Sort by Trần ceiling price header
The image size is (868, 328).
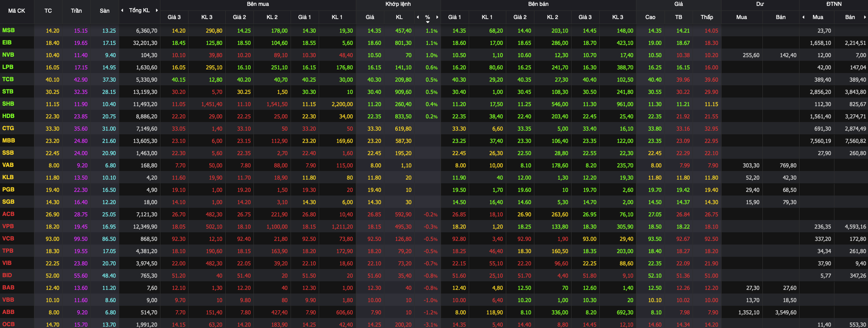(x=76, y=11)
